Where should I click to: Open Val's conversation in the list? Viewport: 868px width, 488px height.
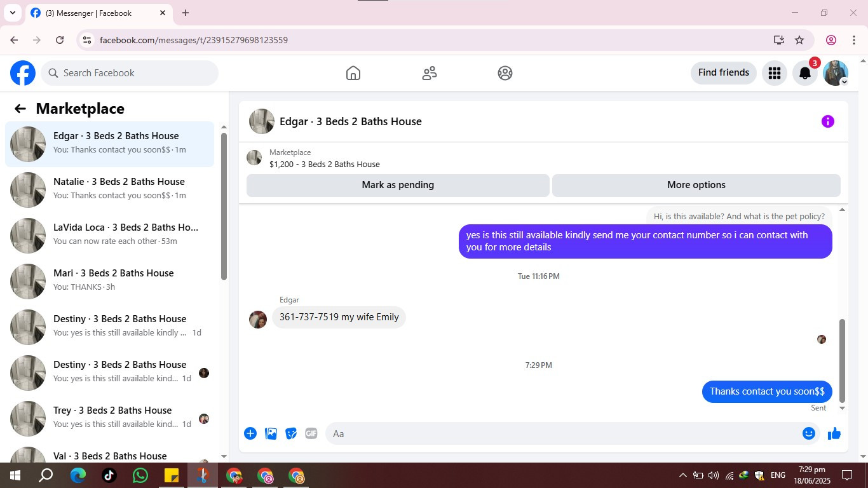click(110, 454)
